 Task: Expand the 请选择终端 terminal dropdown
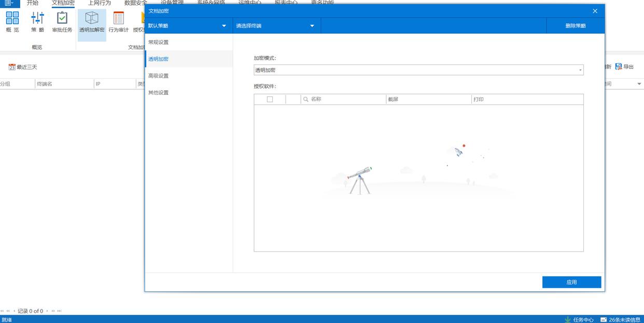312,25
